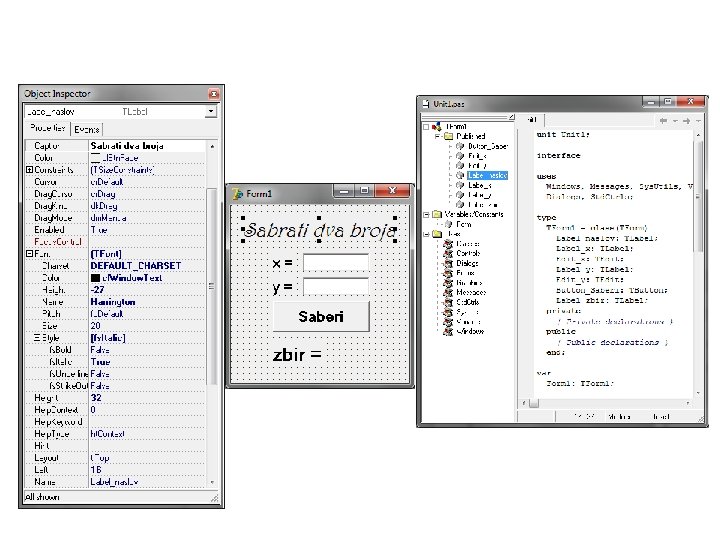
Task: Expand the Constraints property
Action: click(29, 170)
